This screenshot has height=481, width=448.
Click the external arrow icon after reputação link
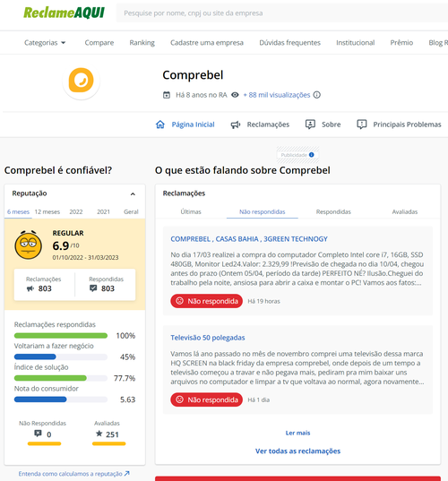coord(126,474)
